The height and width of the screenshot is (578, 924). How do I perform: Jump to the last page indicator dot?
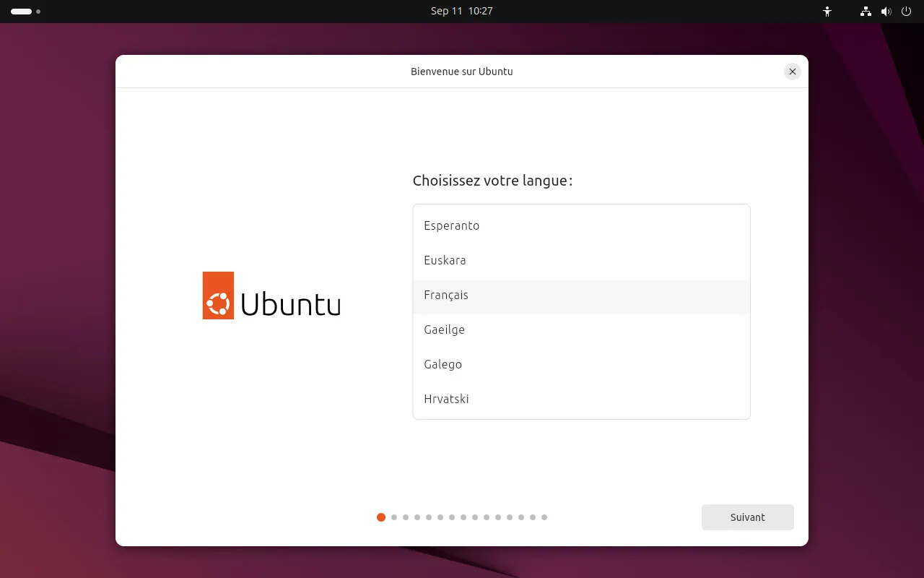544,517
